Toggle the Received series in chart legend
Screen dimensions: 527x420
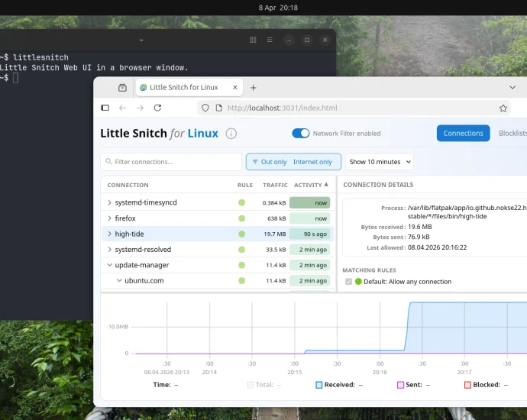[x=319, y=385]
